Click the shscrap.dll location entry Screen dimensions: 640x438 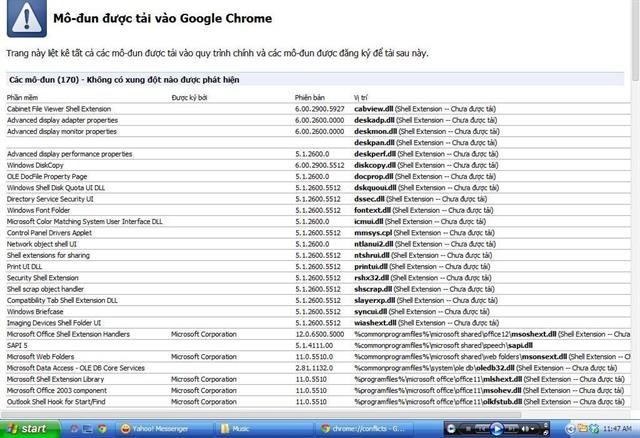point(424,289)
